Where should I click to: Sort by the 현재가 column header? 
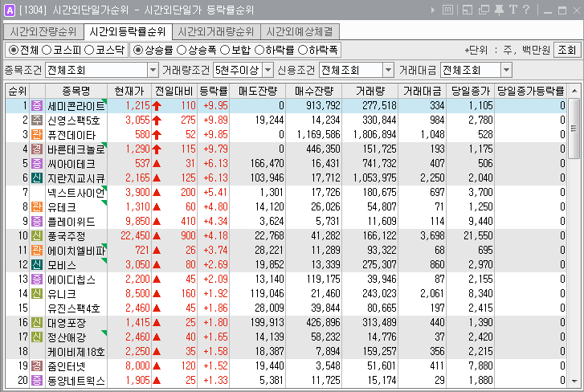(x=129, y=91)
